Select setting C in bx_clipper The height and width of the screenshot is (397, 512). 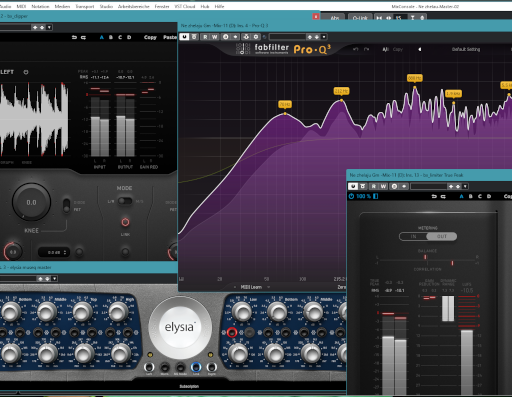pyautogui.click(x=120, y=37)
